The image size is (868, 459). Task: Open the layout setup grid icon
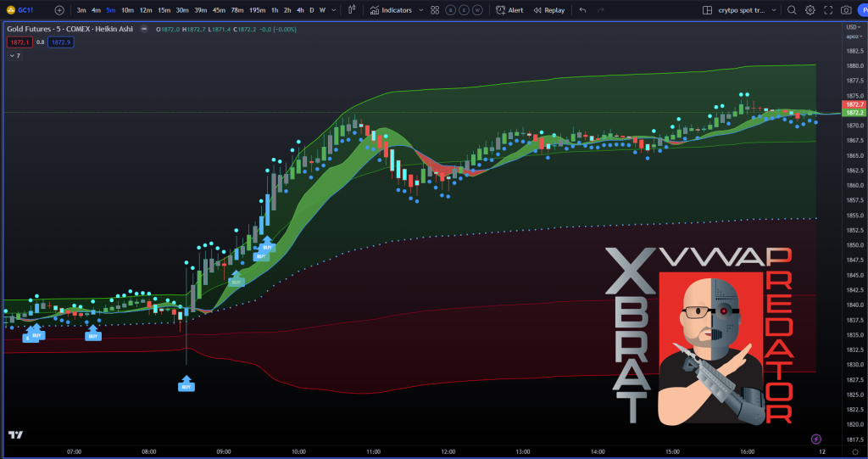pyautogui.click(x=707, y=10)
